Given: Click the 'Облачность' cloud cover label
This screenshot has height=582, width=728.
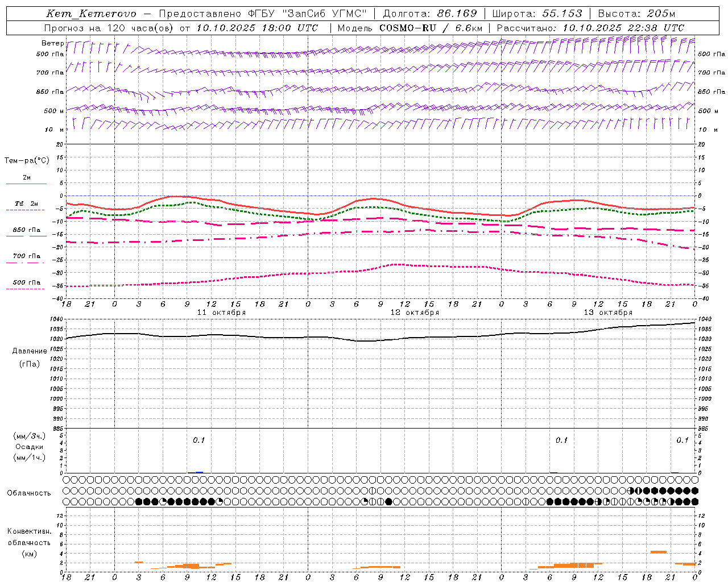Looking at the screenshot, I should click(29, 493).
